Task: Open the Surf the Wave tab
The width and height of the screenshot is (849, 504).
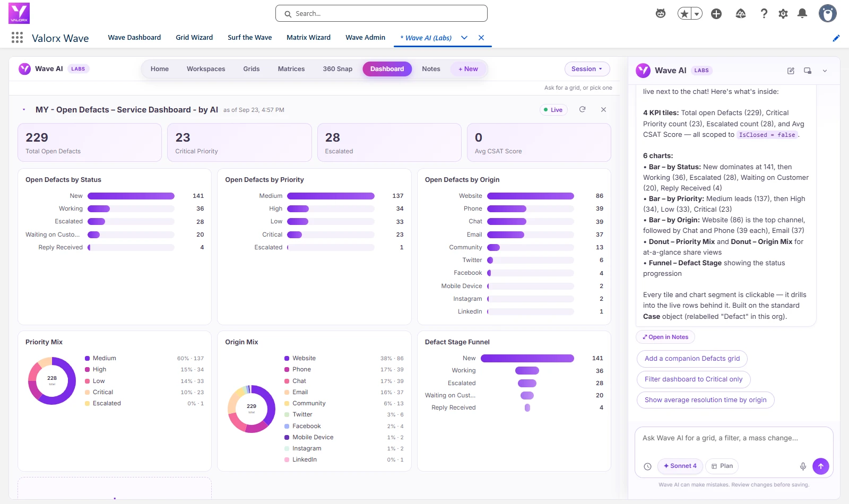Action: point(249,38)
